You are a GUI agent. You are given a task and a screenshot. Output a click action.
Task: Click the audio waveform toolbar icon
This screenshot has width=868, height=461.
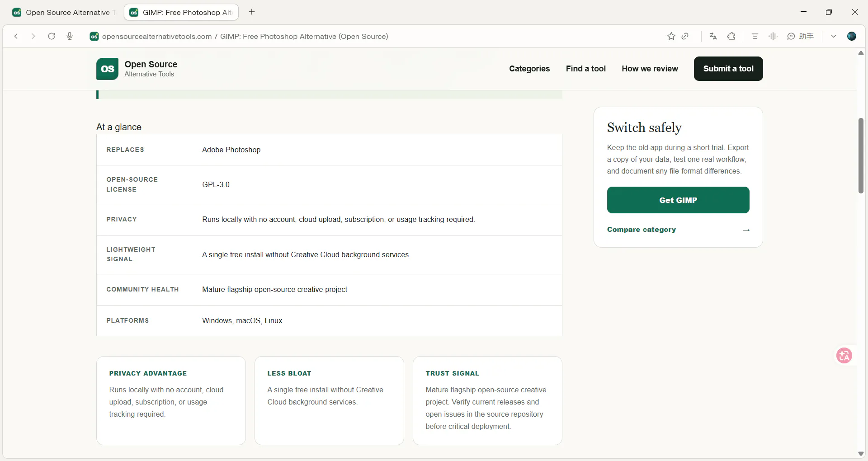[773, 36]
